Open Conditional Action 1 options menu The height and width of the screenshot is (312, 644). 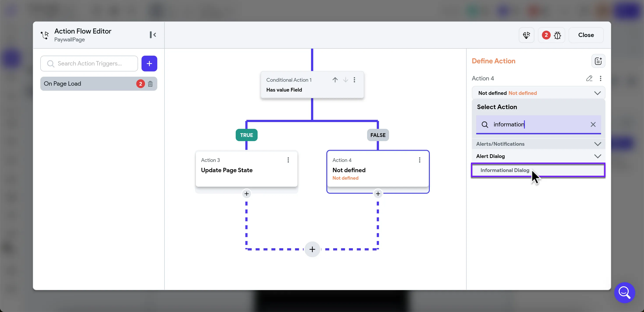(x=354, y=80)
